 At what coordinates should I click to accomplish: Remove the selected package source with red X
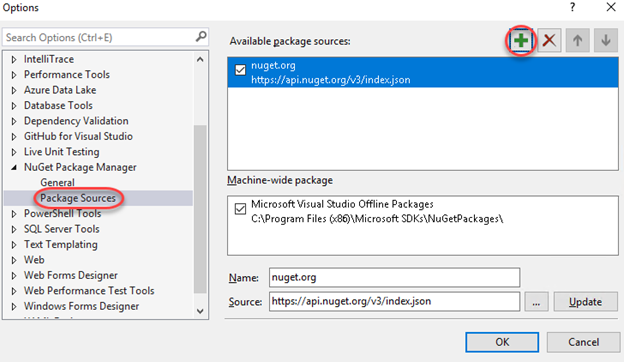549,40
